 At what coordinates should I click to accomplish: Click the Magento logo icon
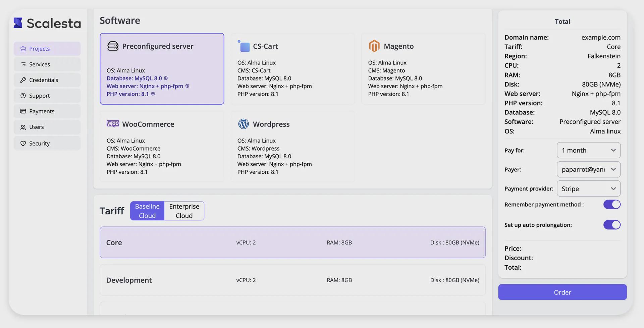tap(374, 46)
